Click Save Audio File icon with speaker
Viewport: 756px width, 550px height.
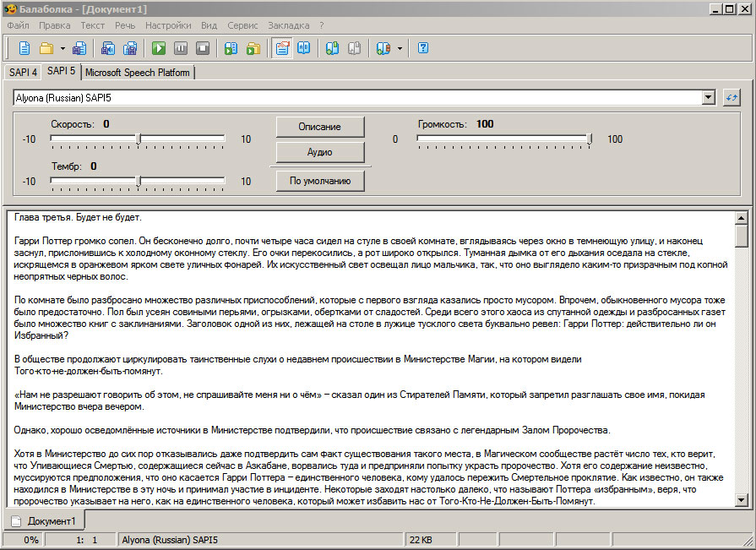coord(108,48)
